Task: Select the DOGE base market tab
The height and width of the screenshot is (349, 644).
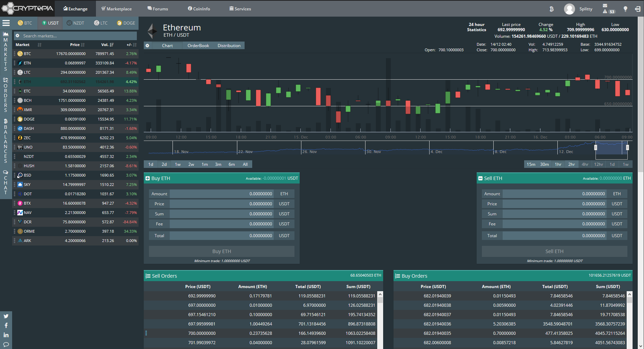Action: click(126, 23)
